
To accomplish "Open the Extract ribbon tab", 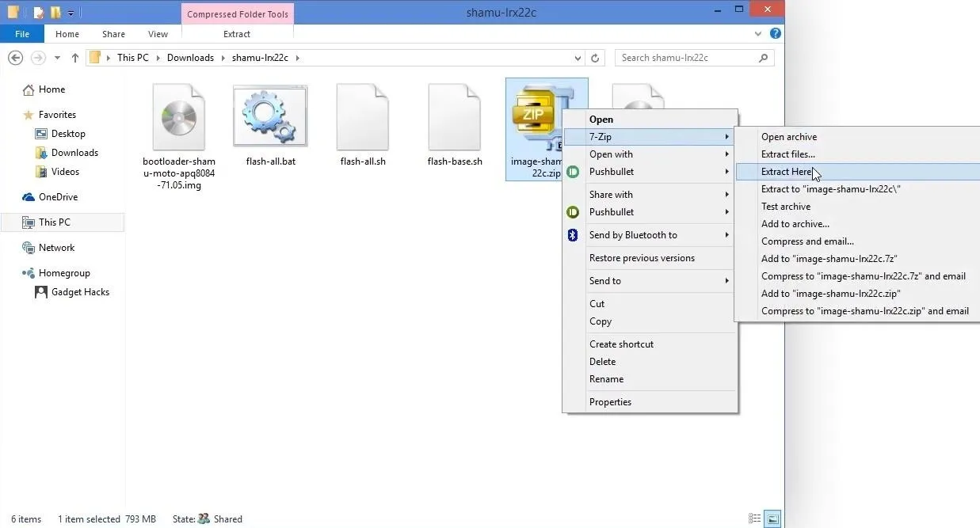I will pyautogui.click(x=237, y=34).
